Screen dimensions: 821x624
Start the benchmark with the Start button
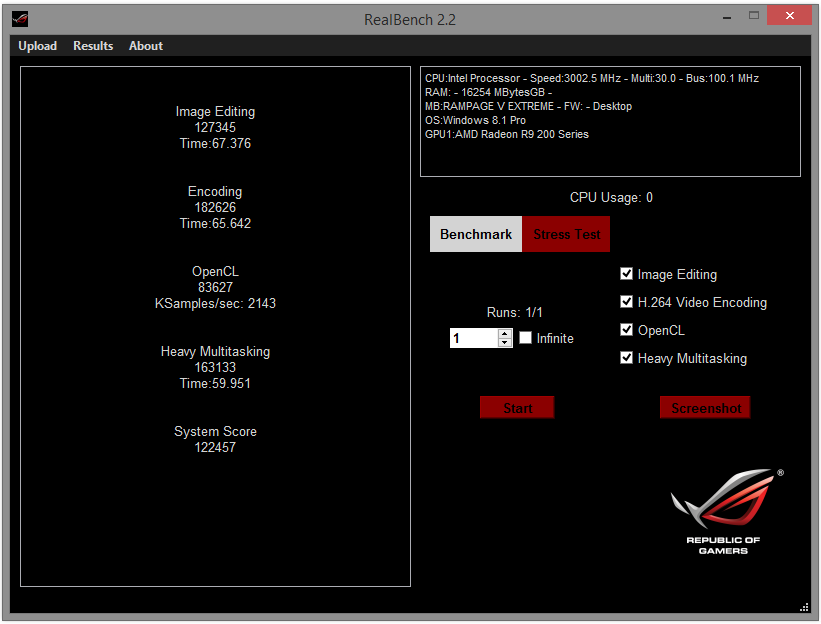517,407
